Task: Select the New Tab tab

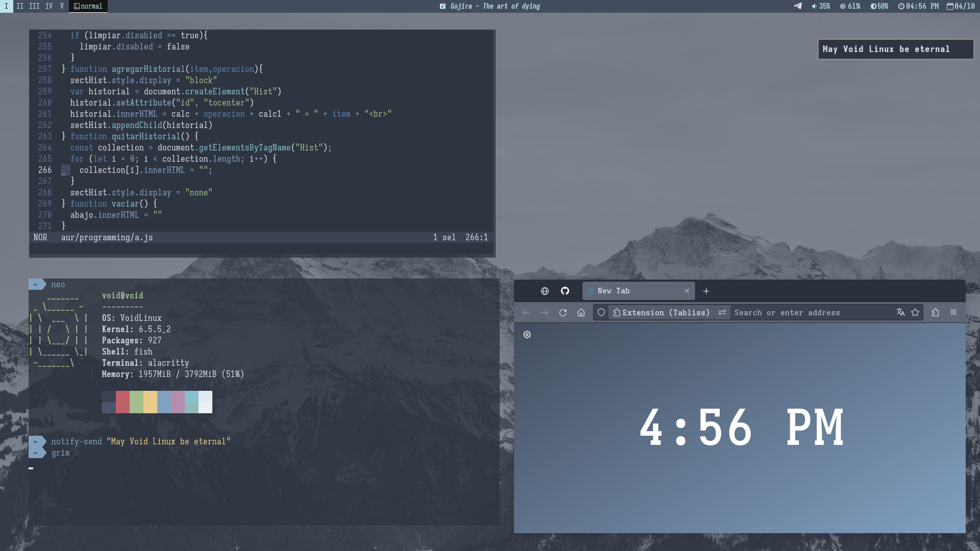Action: (612, 291)
